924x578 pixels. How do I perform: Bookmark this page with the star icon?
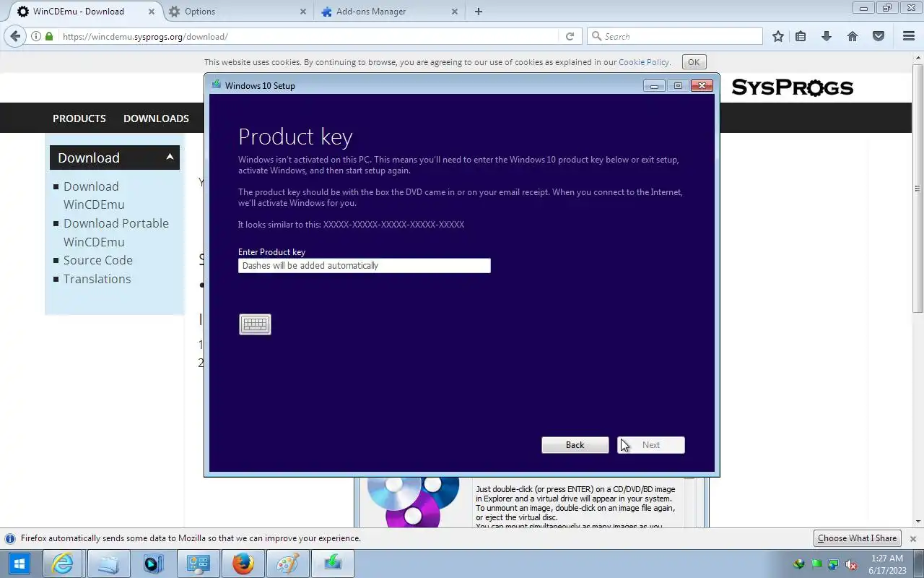(777, 36)
